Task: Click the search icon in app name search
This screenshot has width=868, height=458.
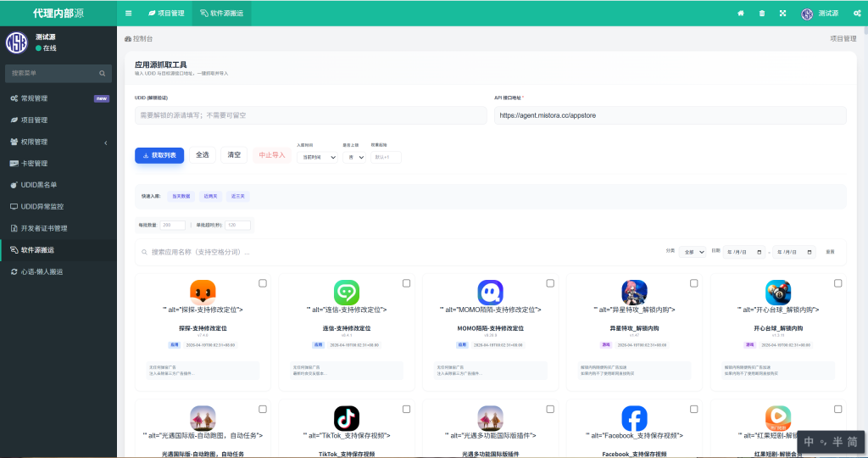Action: 144,252
